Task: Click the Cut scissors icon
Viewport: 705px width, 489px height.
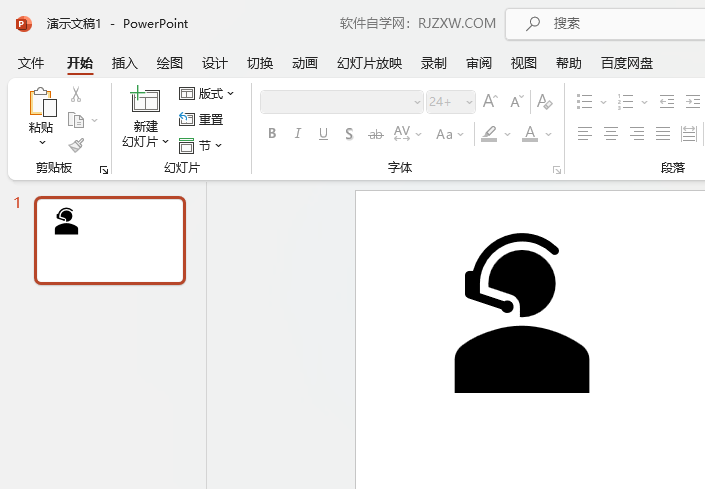Action: [76, 94]
